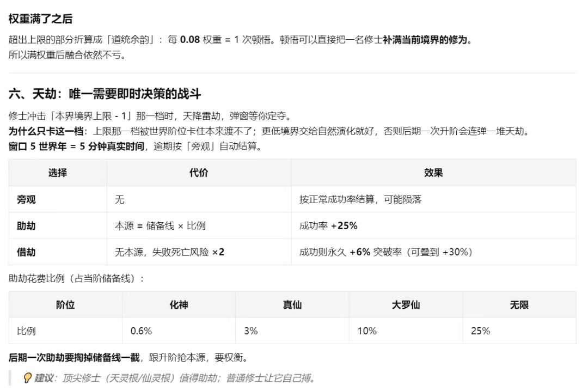The height and width of the screenshot is (391, 588).
Task: Click the heading 权重满了之后
Action: 40,19
